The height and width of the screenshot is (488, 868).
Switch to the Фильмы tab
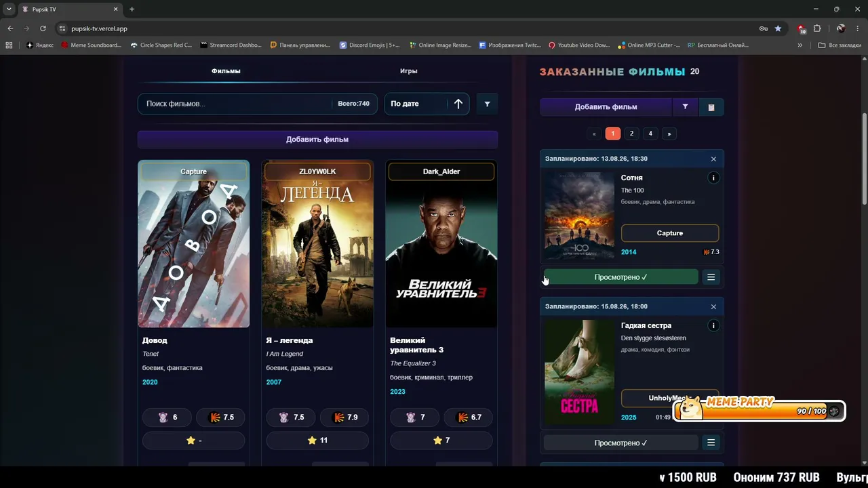coord(226,71)
